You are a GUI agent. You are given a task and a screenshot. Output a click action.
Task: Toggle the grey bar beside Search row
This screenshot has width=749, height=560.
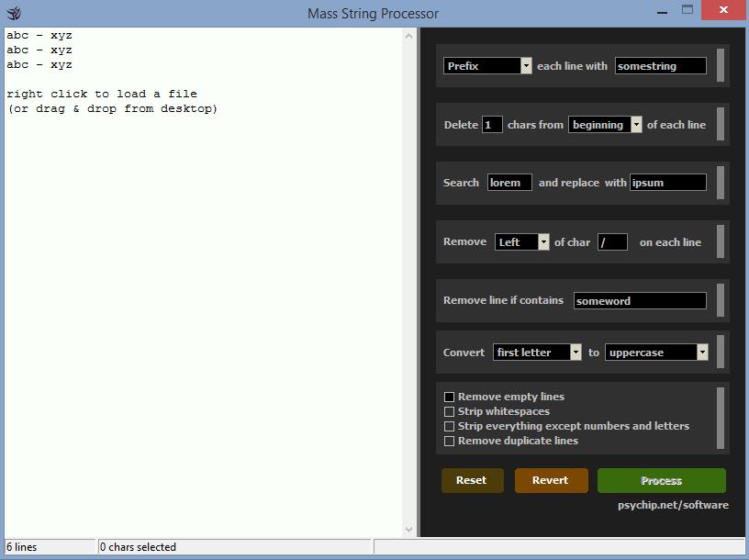point(721,183)
